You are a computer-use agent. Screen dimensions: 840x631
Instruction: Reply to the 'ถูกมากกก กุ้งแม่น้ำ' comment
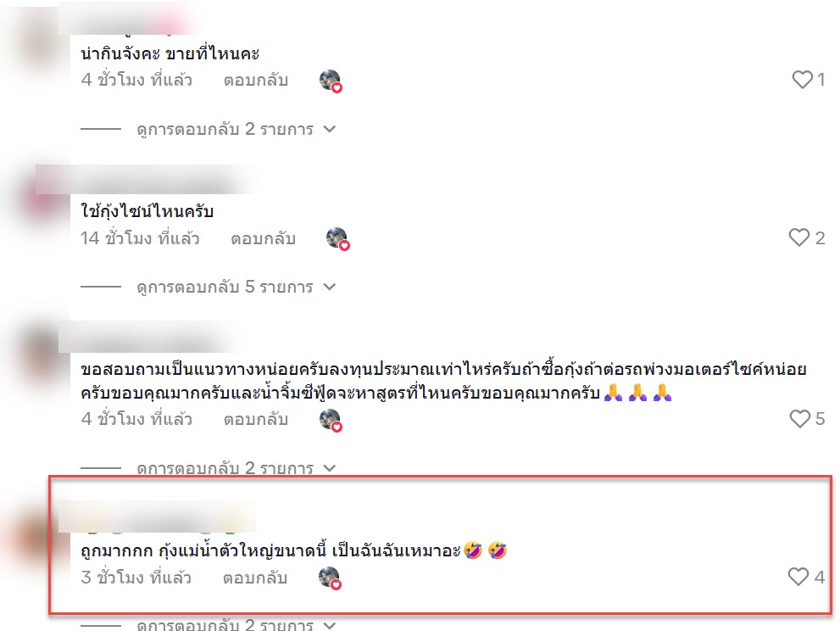255,578
